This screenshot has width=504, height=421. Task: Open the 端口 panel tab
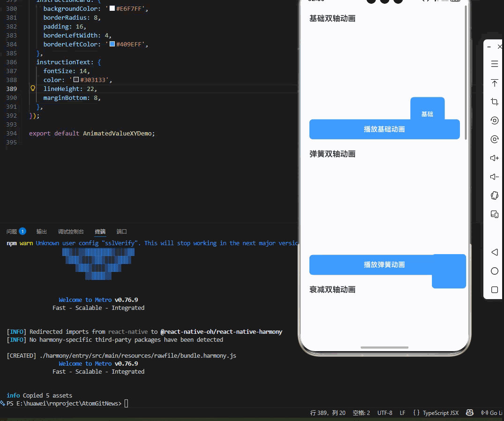[x=121, y=232]
